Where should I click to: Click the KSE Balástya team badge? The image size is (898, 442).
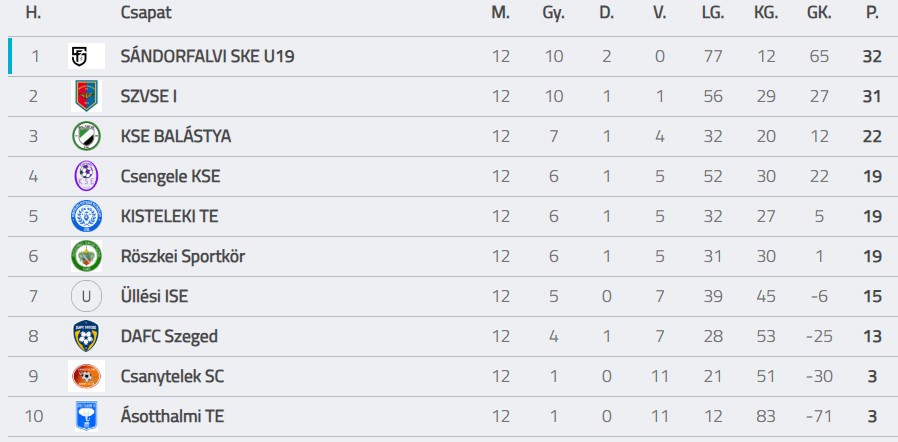pyautogui.click(x=86, y=136)
